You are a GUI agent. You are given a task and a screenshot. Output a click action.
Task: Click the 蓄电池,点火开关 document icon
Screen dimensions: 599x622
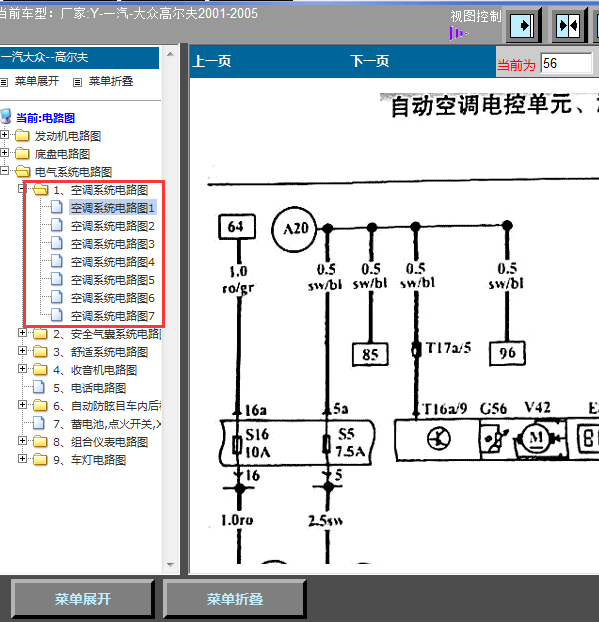[39, 423]
